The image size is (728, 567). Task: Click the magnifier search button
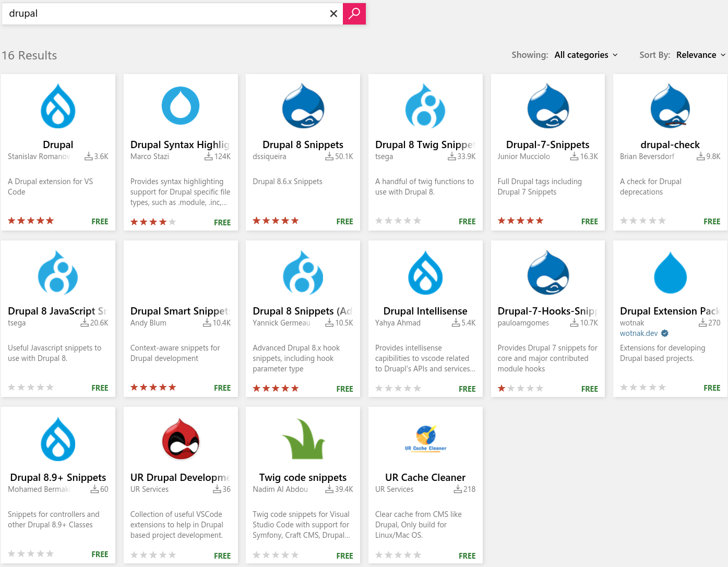[x=354, y=14]
